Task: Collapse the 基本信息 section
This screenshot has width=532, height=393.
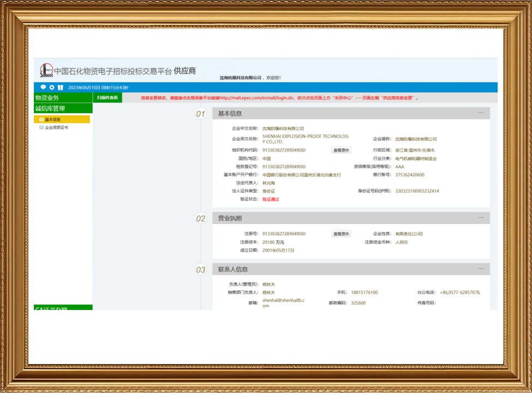Action: click(481, 113)
